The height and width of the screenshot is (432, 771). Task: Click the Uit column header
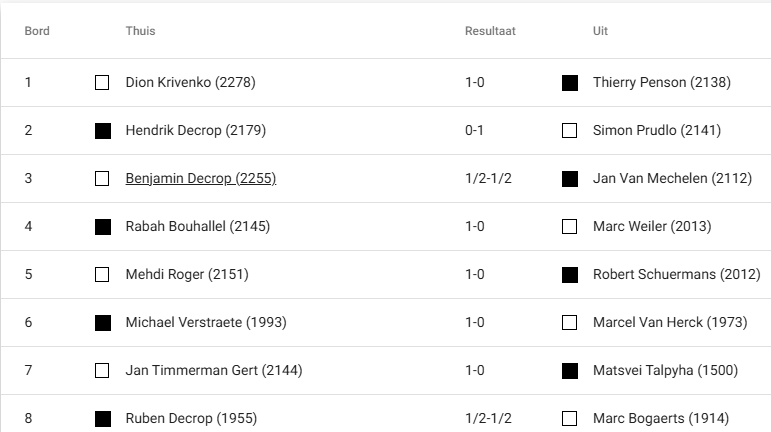click(600, 31)
